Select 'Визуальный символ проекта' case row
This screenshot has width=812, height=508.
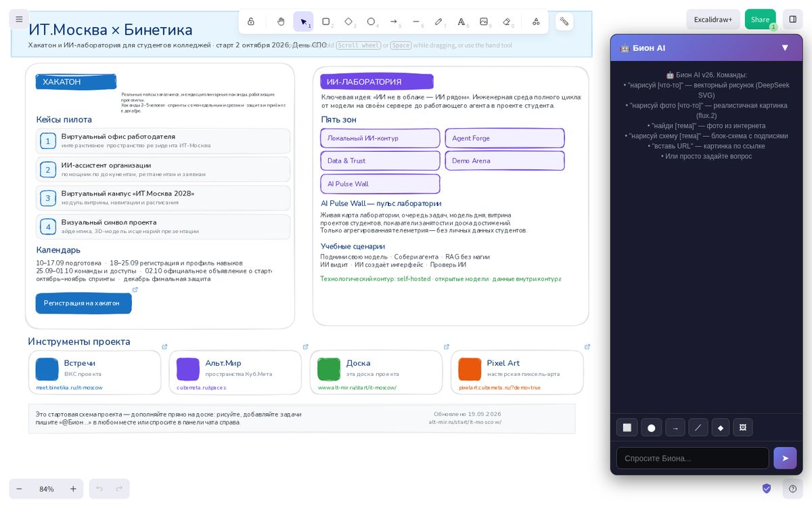coord(163,226)
